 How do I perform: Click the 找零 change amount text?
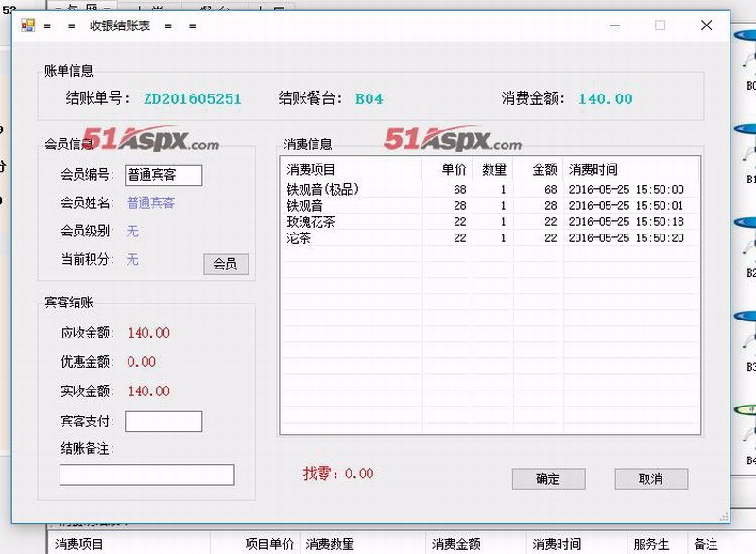pyautogui.click(x=338, y=474)
